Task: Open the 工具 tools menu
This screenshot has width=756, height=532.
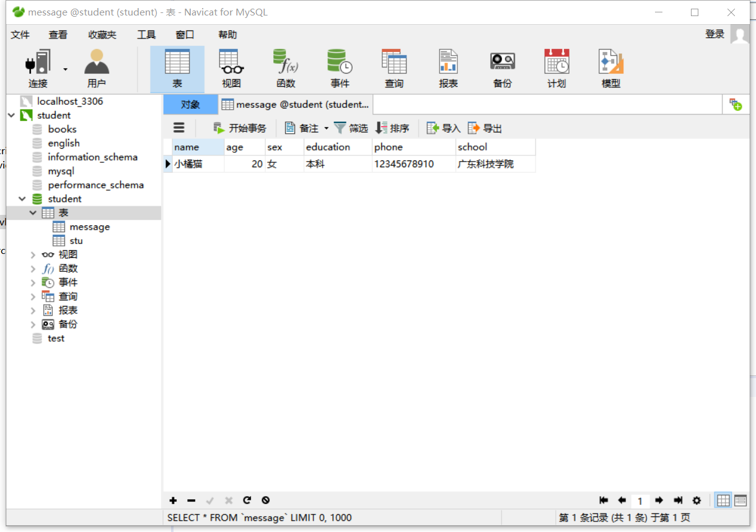Action: point(146,35)
